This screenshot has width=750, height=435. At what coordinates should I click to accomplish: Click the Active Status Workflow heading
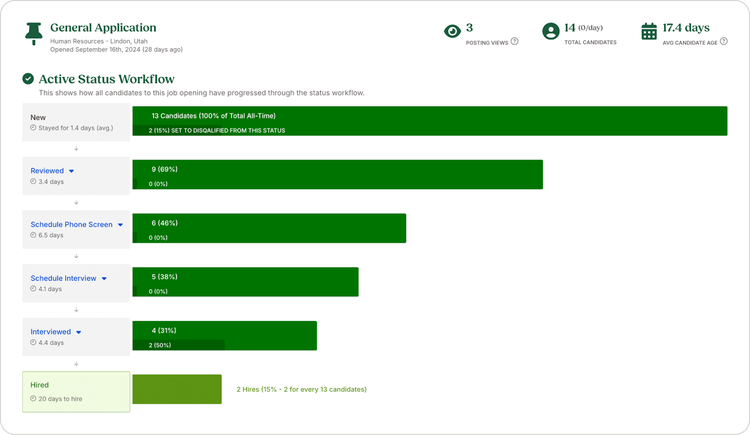click(107, 79)
